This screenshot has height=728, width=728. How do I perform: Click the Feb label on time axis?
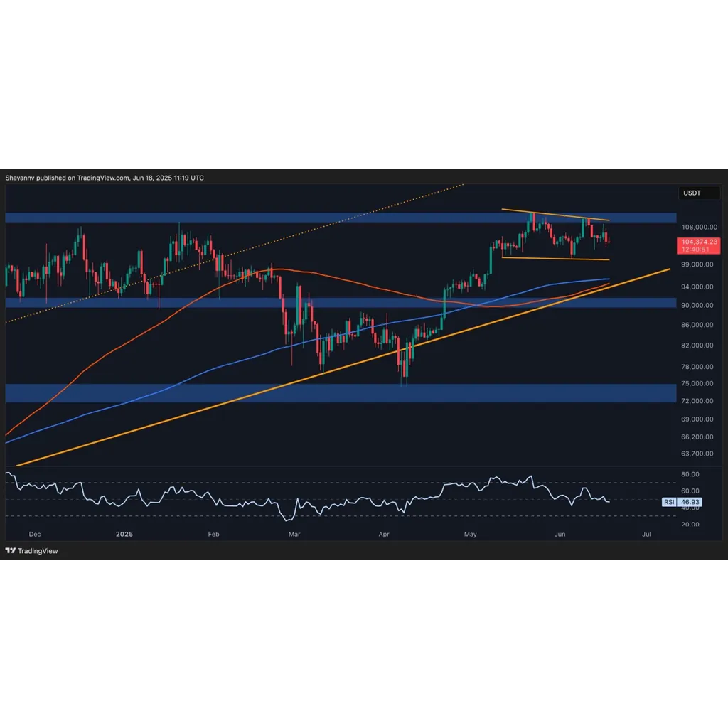tap(213, 534)
